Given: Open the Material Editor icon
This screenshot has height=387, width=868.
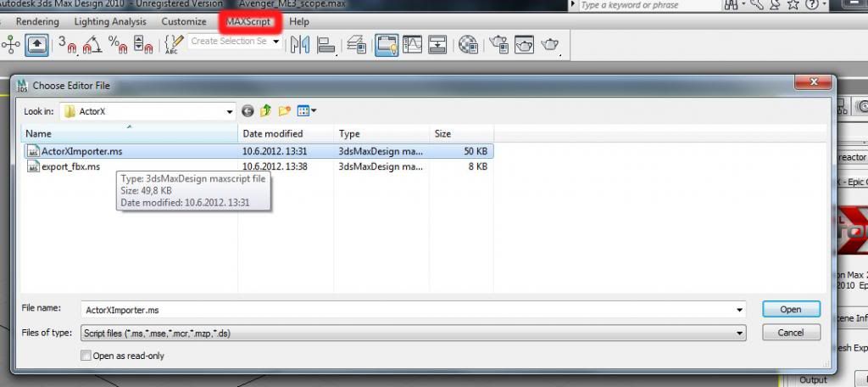Looking at the screenshot, I should tap(468, 45).
